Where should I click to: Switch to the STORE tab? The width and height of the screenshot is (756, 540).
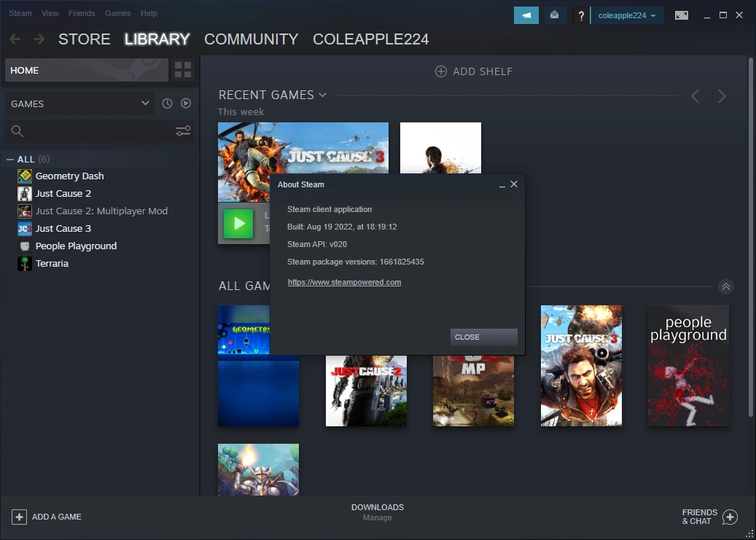click(84, 39)
